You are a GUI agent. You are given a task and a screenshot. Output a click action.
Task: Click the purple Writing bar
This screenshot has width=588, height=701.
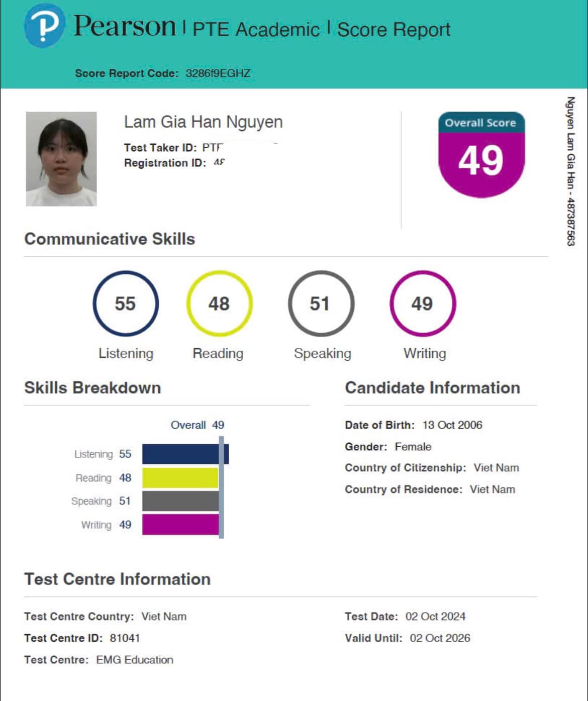click(180, 525)
